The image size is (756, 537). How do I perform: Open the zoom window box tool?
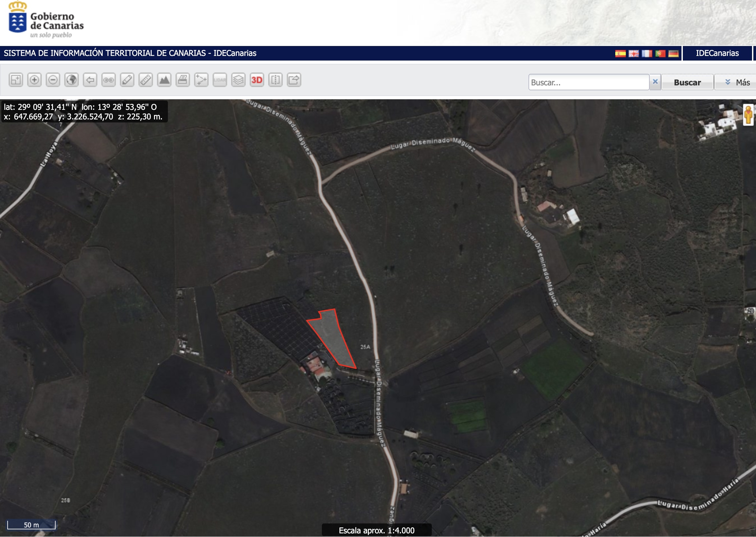[16, 80]
